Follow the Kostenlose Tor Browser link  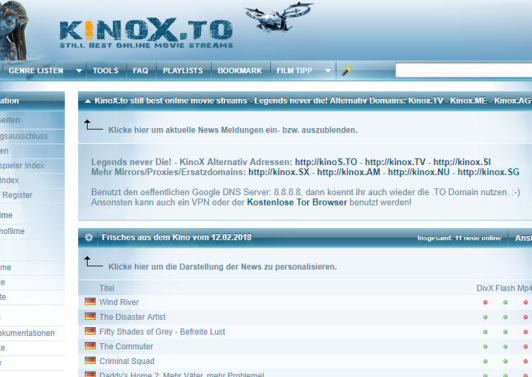pos(297,203)
